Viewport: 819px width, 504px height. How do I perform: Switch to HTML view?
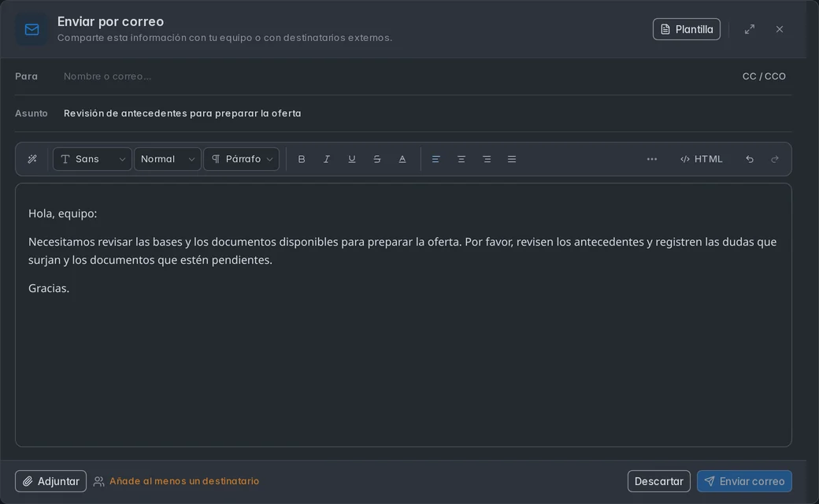click(x=702, y=159)
